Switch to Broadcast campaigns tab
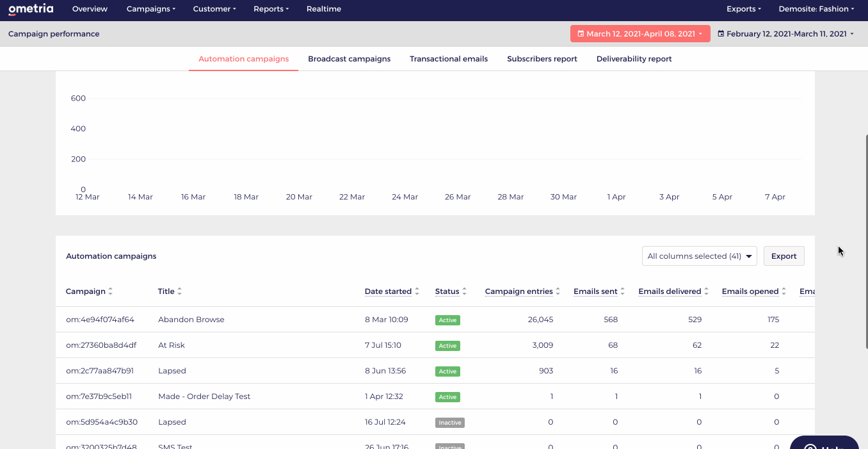 coord(349,59)
